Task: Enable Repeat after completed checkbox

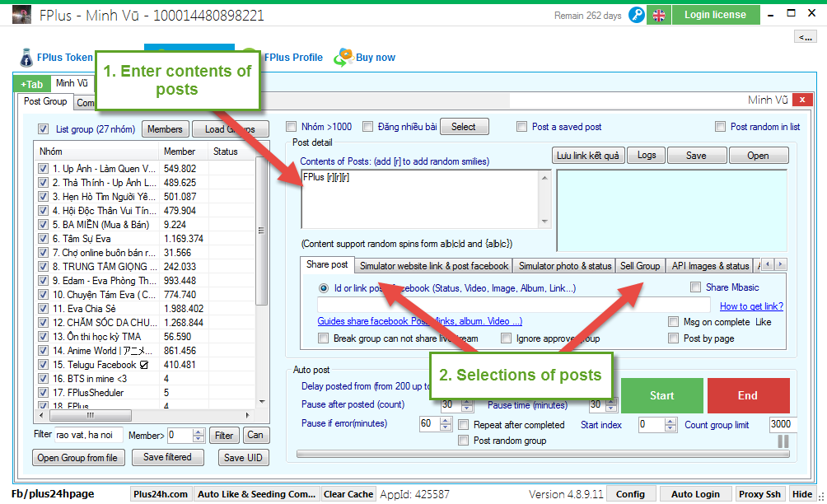Action: click(x=463, y=424)
